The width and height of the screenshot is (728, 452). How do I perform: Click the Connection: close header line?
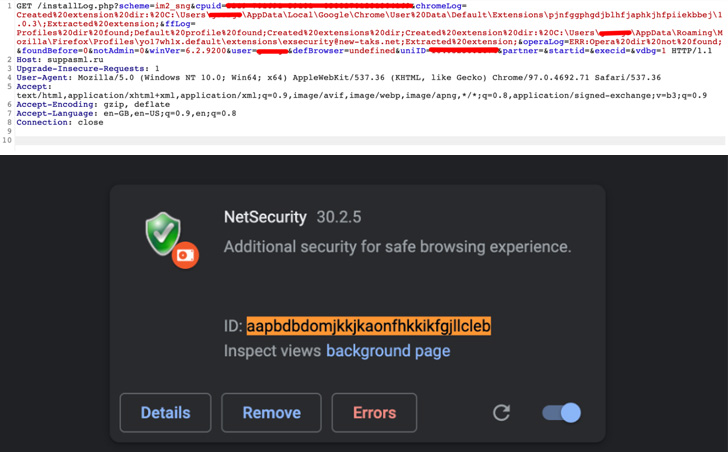point(60,123)
